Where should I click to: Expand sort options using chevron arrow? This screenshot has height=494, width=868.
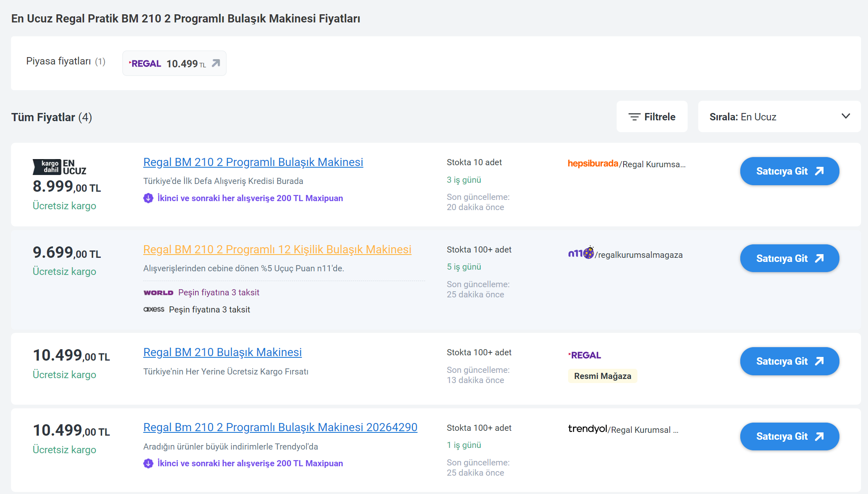pyautogui.click(x=846, y=117)
